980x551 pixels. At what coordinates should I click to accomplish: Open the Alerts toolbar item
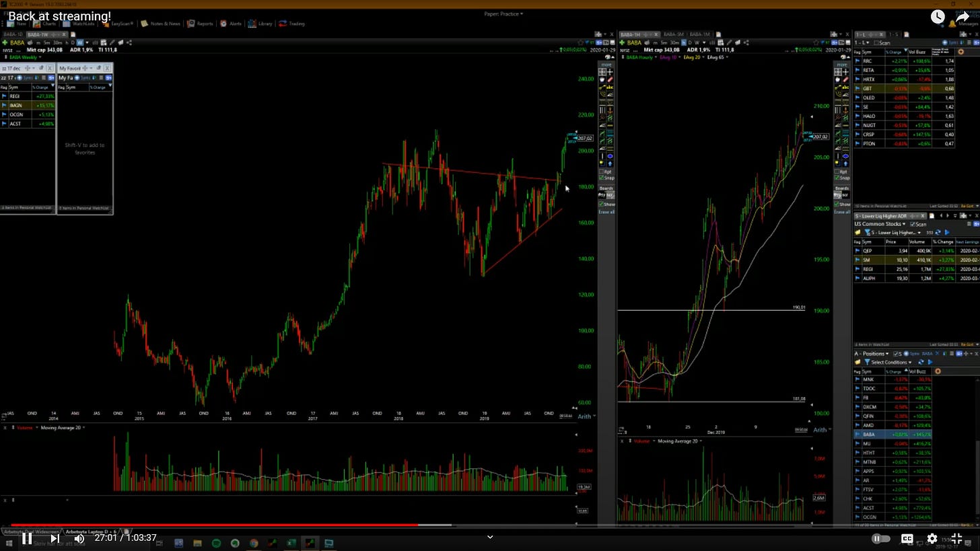(x=231, y=24)
